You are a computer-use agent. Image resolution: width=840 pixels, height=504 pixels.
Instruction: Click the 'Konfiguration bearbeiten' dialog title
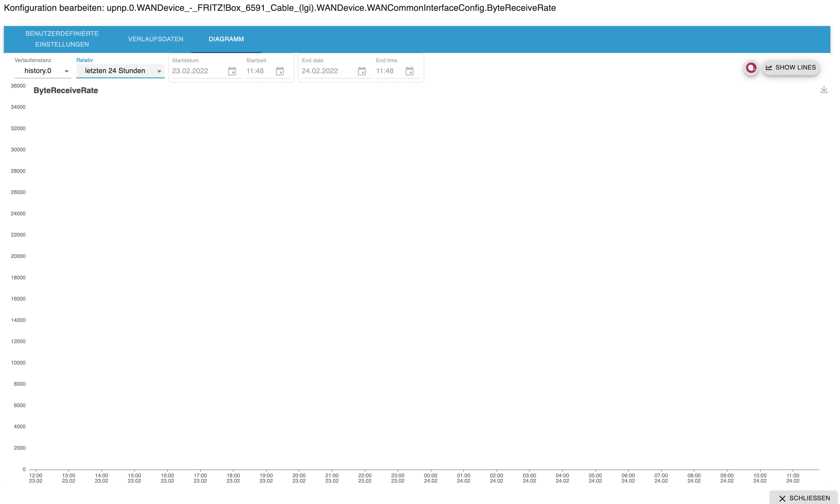point(280,8)
